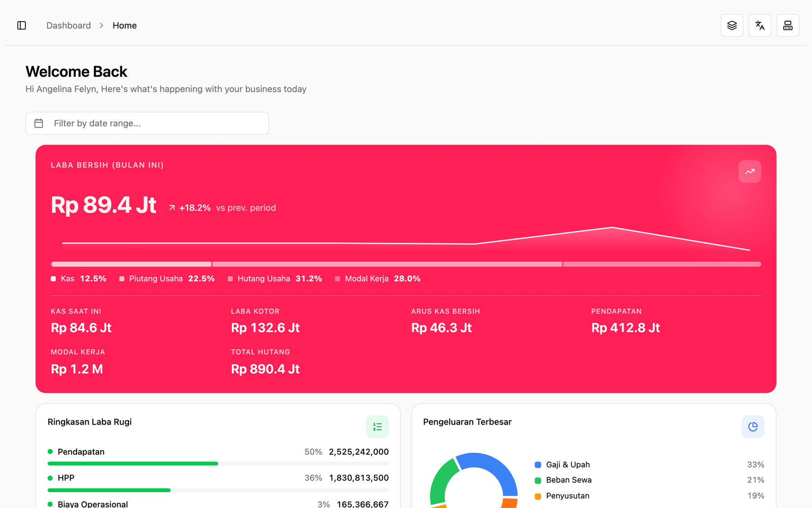The height and width of the screenshot is (508, 812).
Task: Open the Dashboard breadcrumb link
Action: (x=69, y=26)
